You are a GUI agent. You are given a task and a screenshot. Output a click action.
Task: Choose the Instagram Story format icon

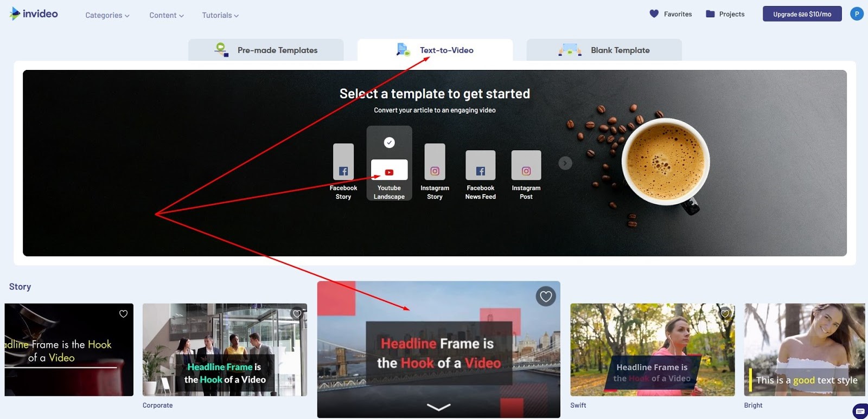tap(435, 162)
